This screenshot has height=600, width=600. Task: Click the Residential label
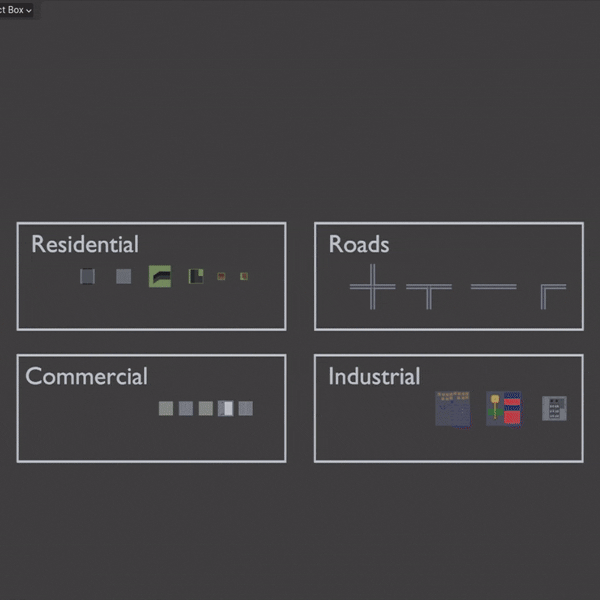pos(85,244)
